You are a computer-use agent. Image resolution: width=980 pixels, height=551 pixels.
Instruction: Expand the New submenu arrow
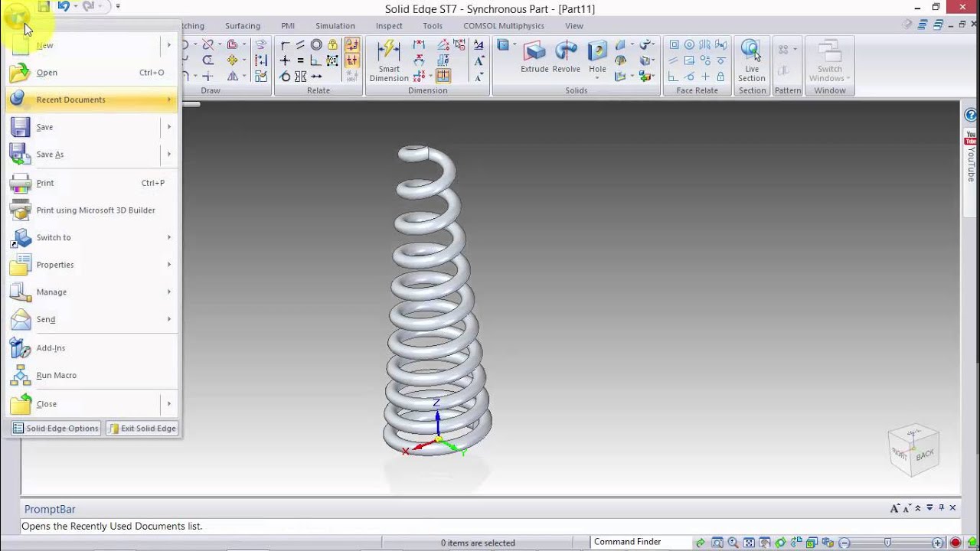tap(169, 45)
